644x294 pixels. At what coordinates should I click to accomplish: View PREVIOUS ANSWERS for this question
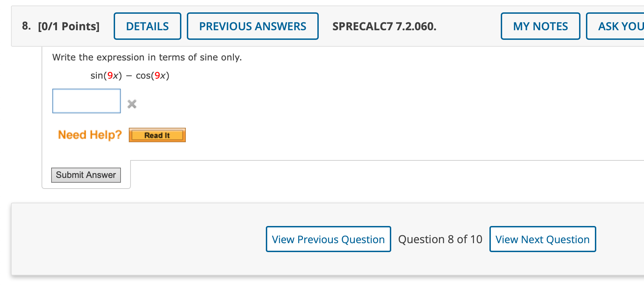(253, 26)
